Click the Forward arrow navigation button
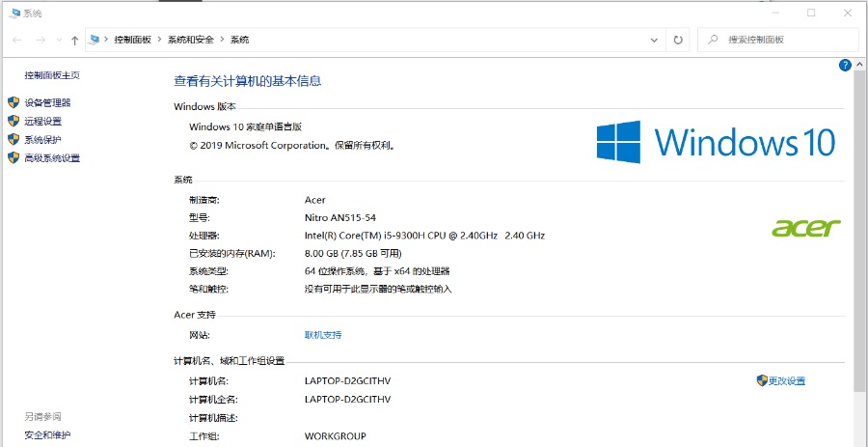Image resolution: width=868 pixels, height=447 pixels. coord(41,40)
